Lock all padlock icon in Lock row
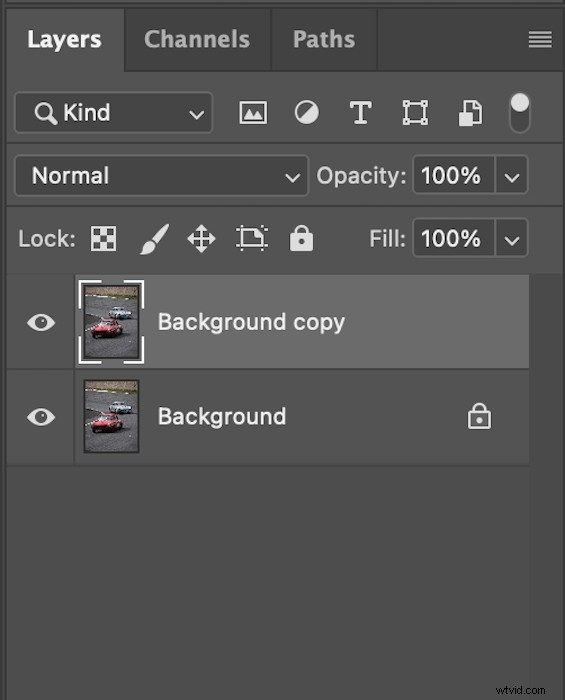This screenshot has width=565, height=700. [x=301, y=238]
